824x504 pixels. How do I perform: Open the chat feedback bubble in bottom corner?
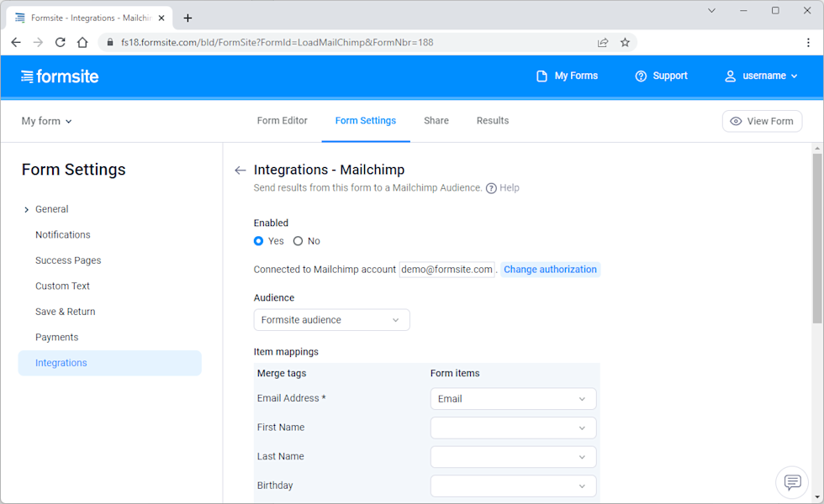[791, 483]
